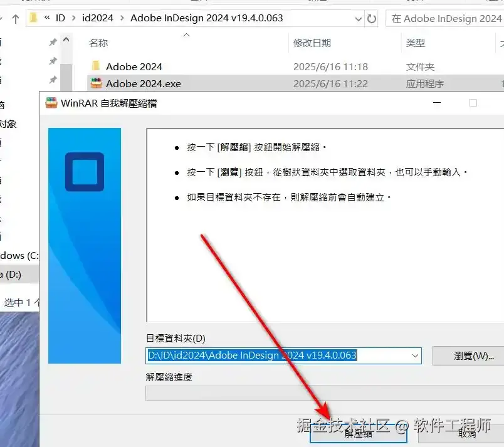Select the Adobe 2024 folder row
This screenshot has width=504, height=447.
pos(296,66)
